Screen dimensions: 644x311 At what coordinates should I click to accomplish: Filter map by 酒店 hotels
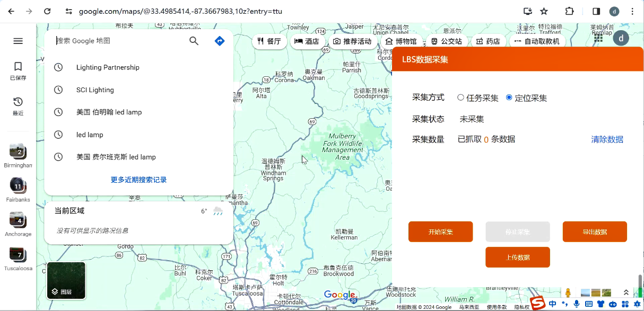[x=307, y=41]
